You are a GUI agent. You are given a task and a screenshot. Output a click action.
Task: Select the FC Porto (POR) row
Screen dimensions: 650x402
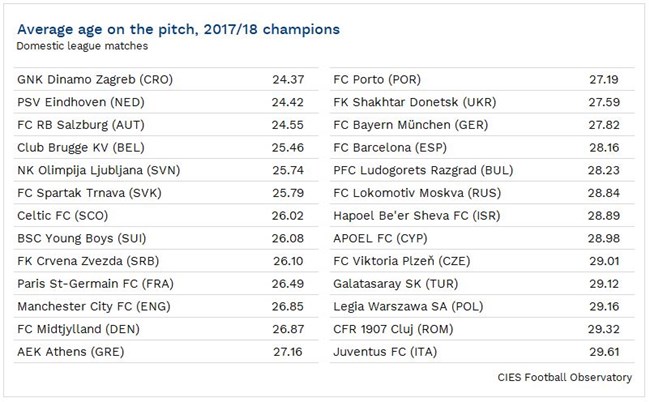pos(379,78)
